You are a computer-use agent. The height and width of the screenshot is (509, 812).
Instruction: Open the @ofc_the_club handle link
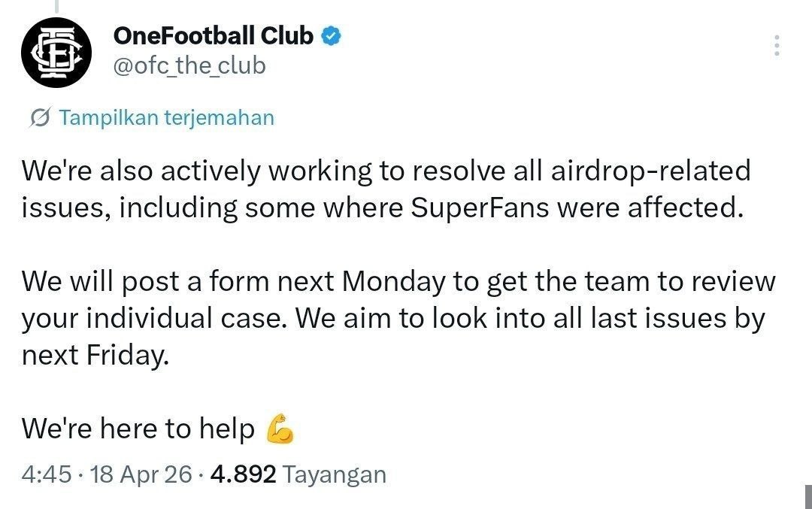(188, 66)
